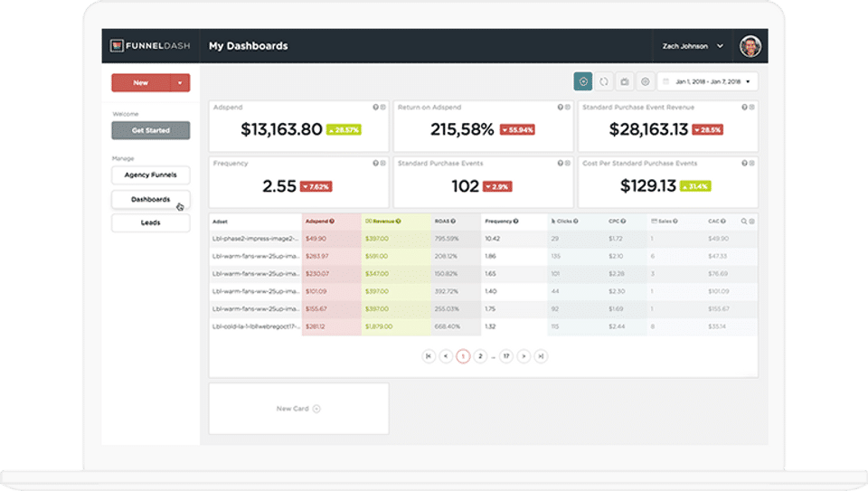Select Dashboards in sidebar
The image size is (868, 491).
(151, 199)
